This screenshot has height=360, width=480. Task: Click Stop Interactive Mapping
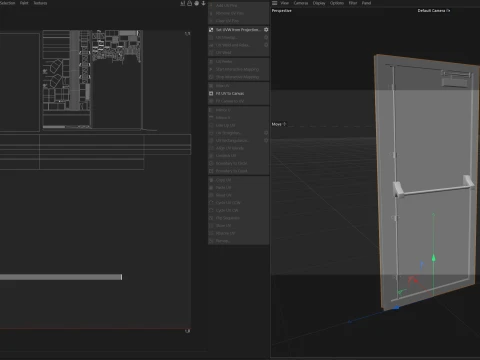point(238,77)
